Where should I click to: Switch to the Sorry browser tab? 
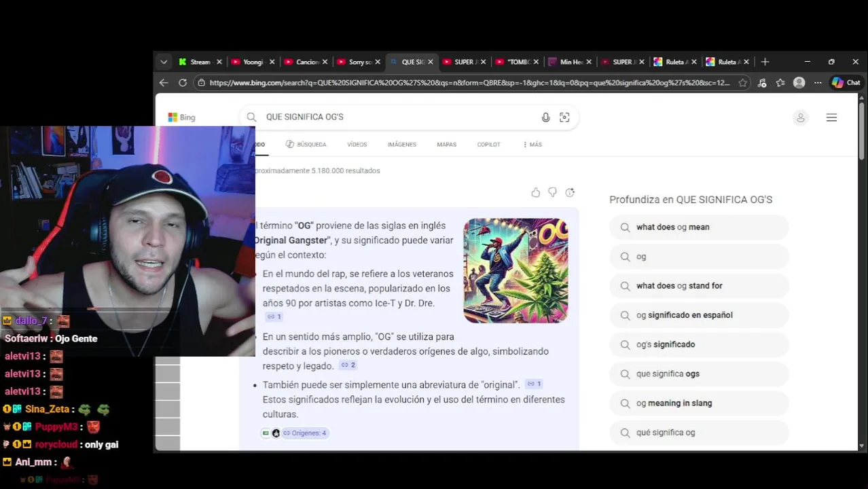pos(354,62)
